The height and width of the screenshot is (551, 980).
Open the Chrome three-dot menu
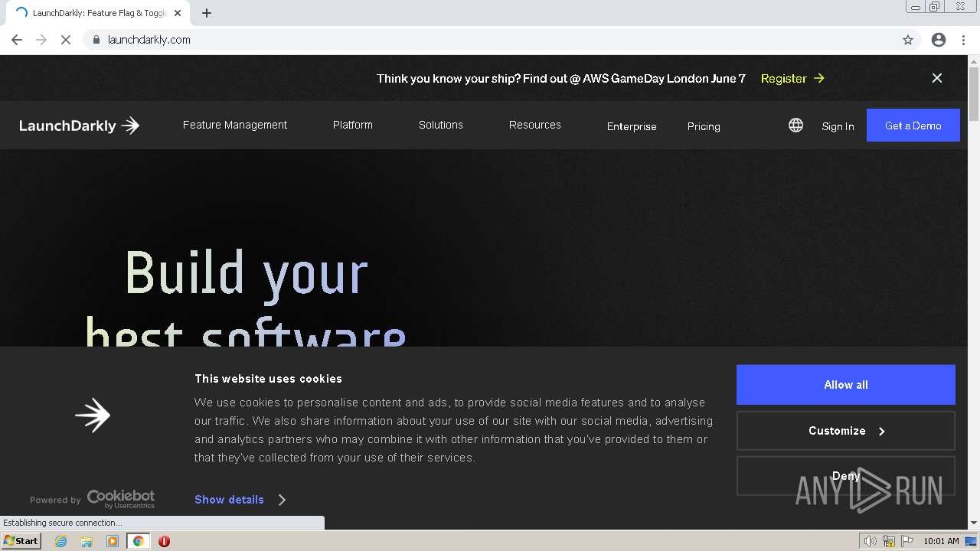click(963, 40)
